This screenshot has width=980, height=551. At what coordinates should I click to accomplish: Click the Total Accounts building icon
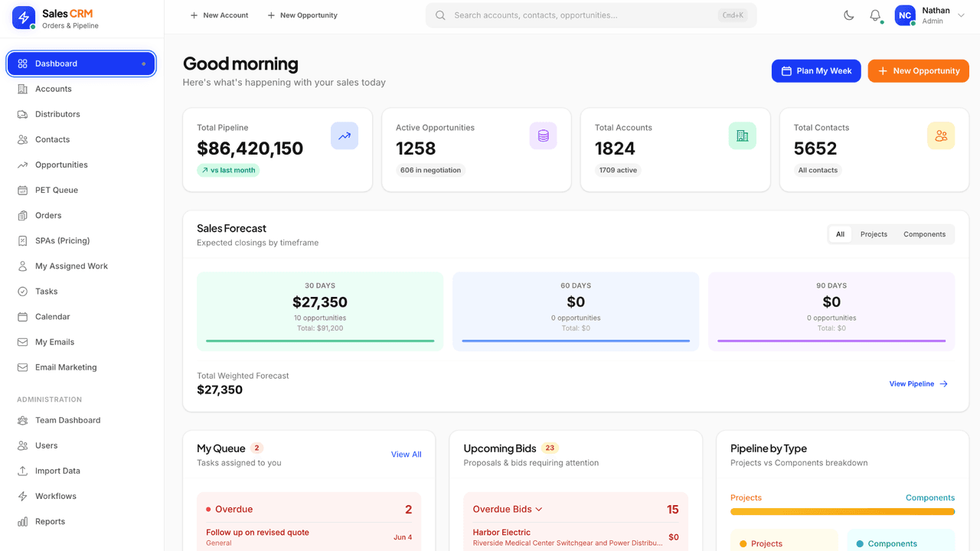coord(743,135)
